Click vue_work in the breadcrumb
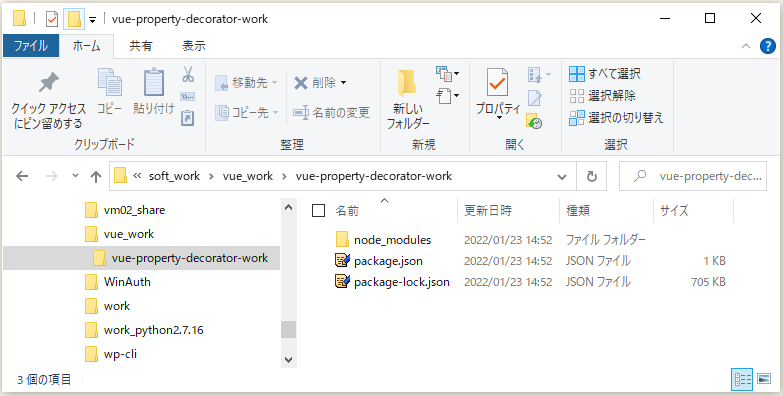783x396 pixels. pos(248,176)
